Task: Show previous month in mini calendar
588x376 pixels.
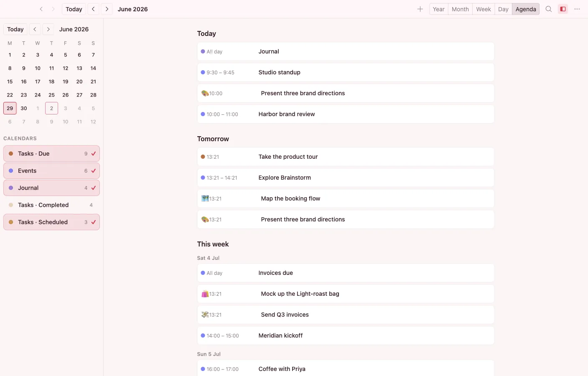Action: tap(35, 29)
